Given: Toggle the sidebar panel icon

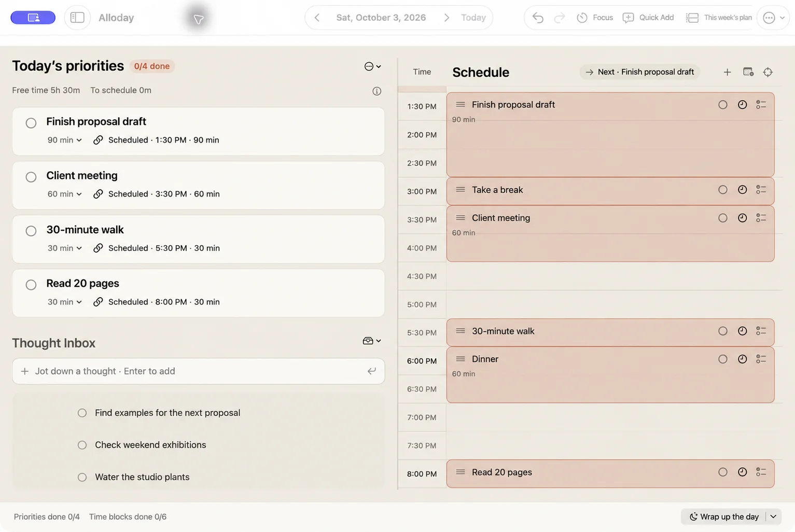Looking at the screenshot, I should coord(77,18).
